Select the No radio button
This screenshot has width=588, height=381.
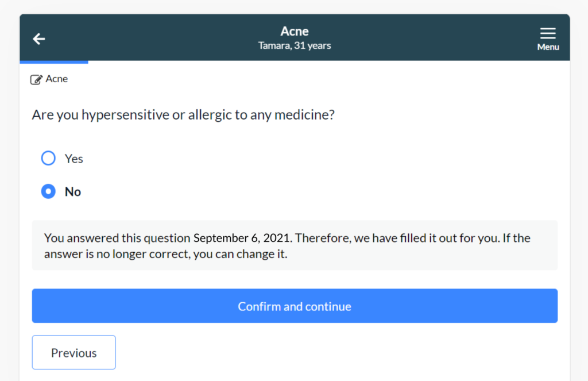point(48,191)
